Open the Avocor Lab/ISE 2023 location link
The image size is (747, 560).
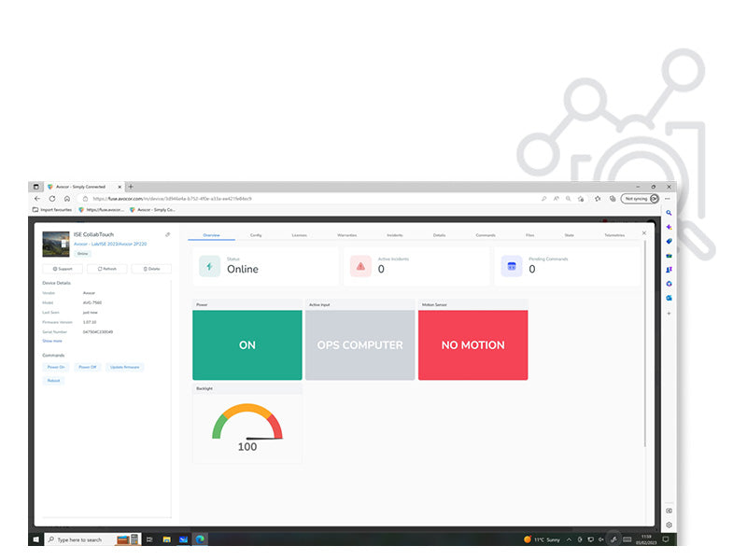pyautogui.click(x=110, y=244)
